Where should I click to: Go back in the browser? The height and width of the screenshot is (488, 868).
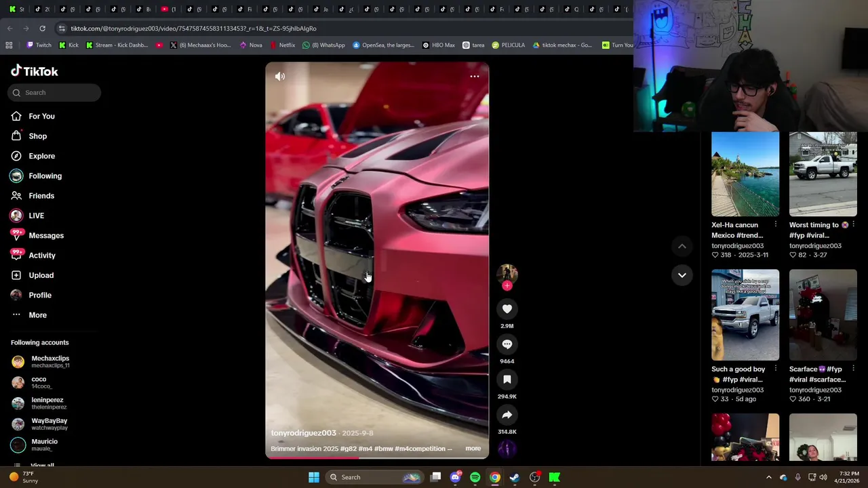tap(9, 28)
